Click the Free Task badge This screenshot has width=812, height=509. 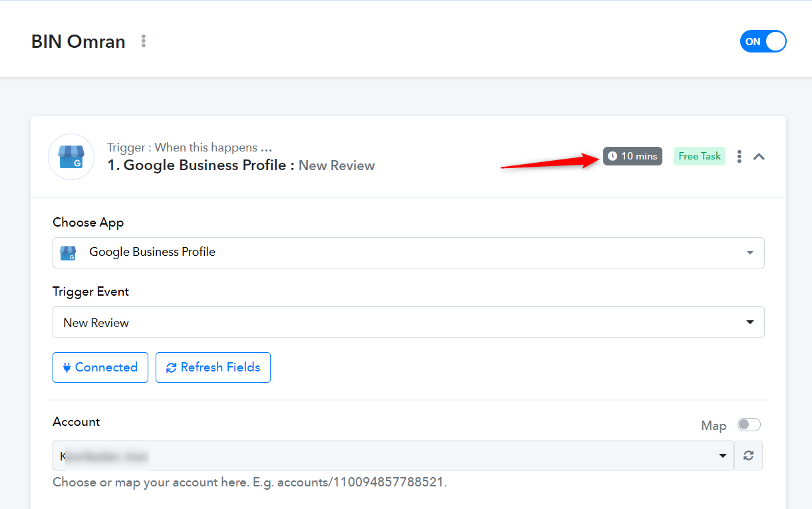click(x=700, y=156)
